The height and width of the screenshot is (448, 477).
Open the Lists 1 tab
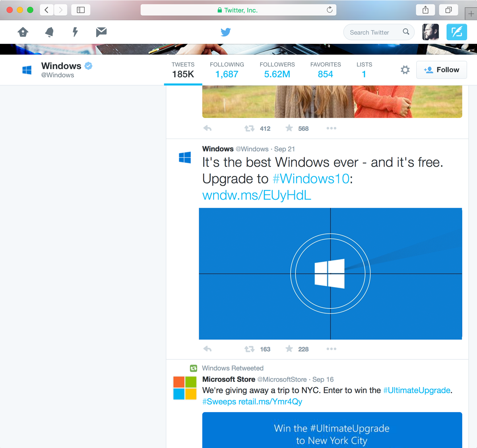(364, 70)
